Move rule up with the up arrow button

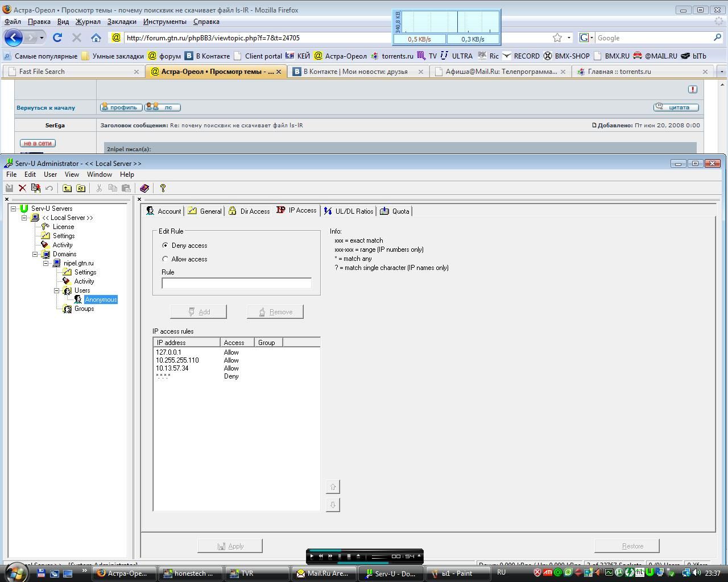(x=333, y=487)
